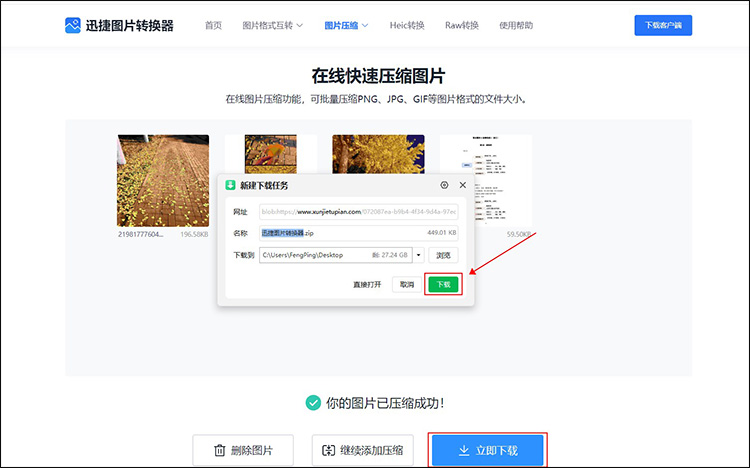Click the 删除图片 button
750x468 pixels.
[x=243, y=450]
